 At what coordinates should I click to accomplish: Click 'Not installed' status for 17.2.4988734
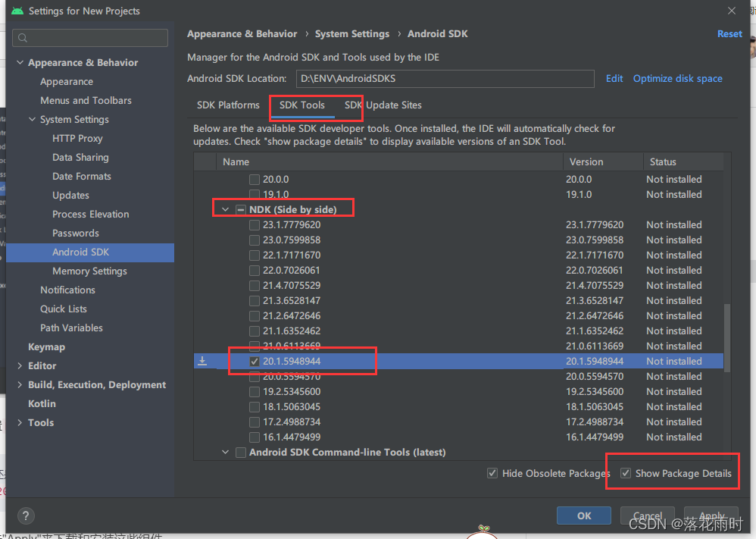click(673, 421)
